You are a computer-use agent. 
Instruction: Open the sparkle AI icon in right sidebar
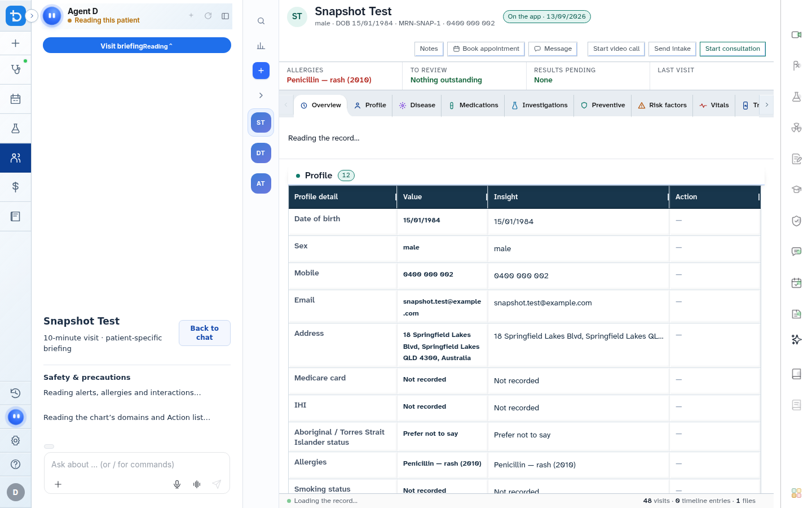(796, 339)
